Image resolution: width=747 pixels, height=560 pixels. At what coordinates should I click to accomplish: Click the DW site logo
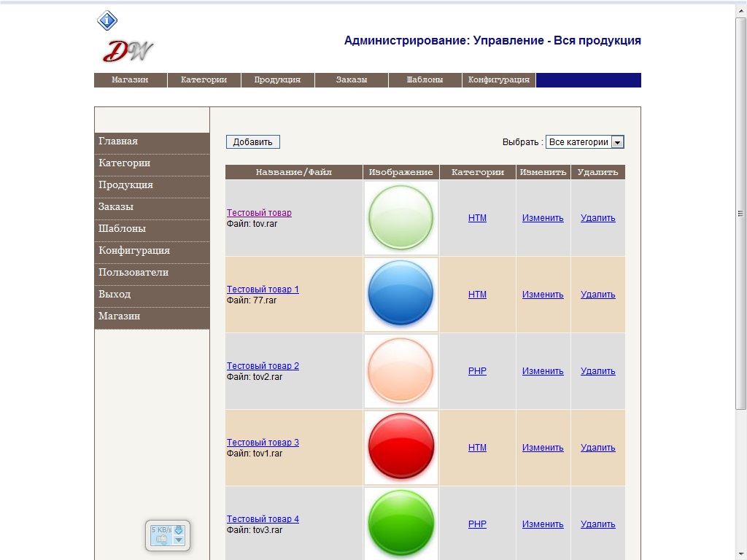pyautogui.click(x=128, y=51)
